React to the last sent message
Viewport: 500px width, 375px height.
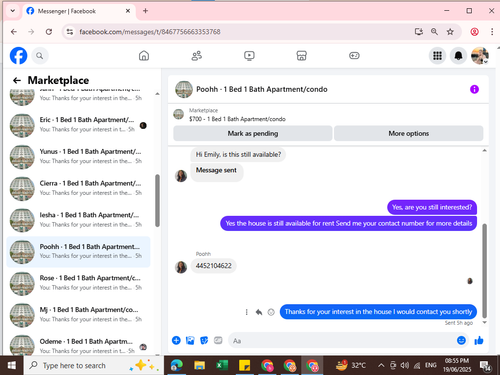click(x=271, y=312)
